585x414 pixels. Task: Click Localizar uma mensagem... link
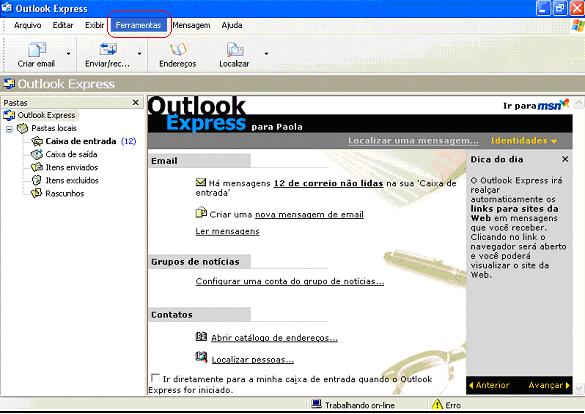pyautogui.click(x=413, y=141)
